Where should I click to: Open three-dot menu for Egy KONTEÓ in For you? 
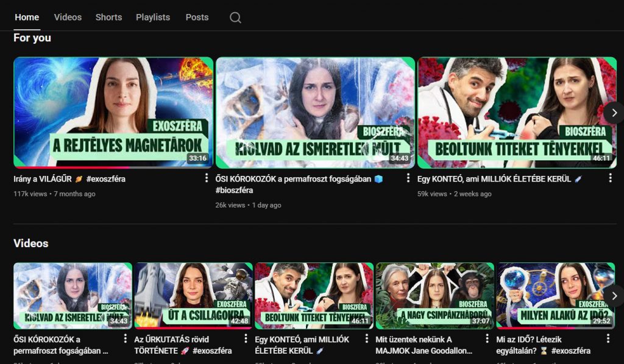coord(610,178)
